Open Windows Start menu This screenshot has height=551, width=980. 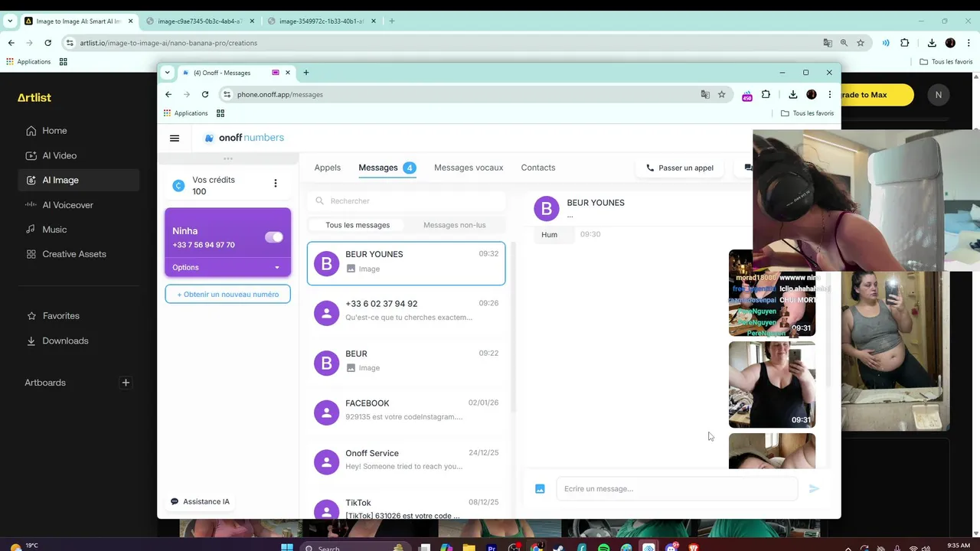(x=287, y=546)
